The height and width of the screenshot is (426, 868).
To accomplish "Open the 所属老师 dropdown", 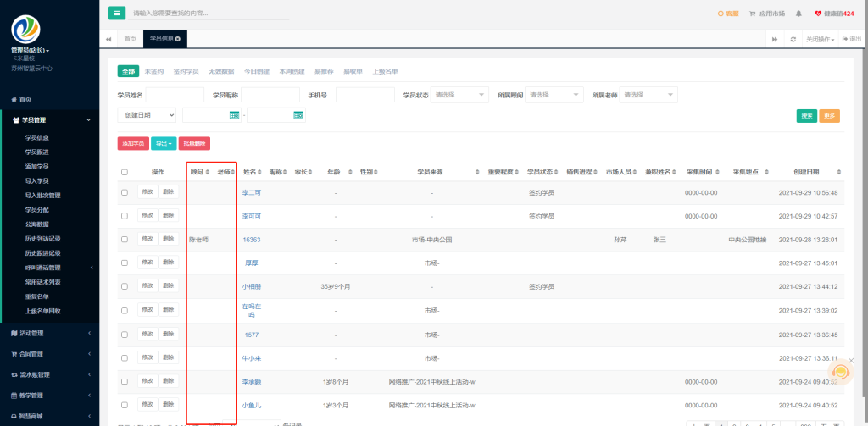I will click(648, 95).
